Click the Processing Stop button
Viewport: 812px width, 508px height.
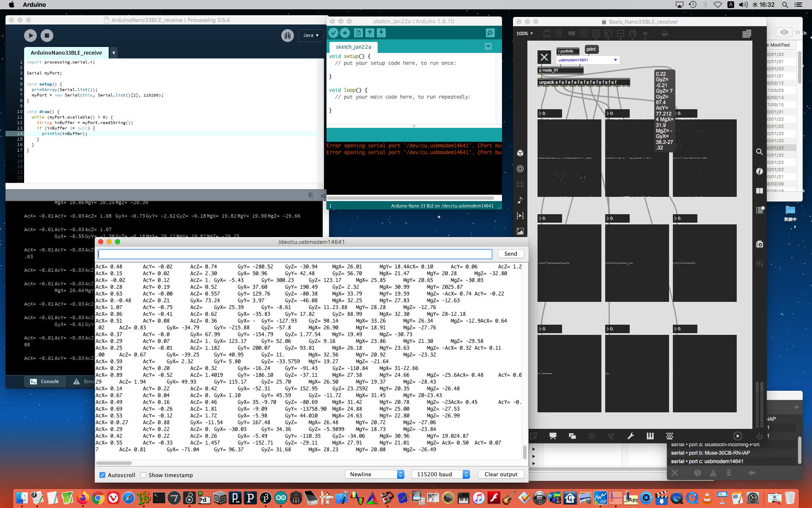point(47,36)
